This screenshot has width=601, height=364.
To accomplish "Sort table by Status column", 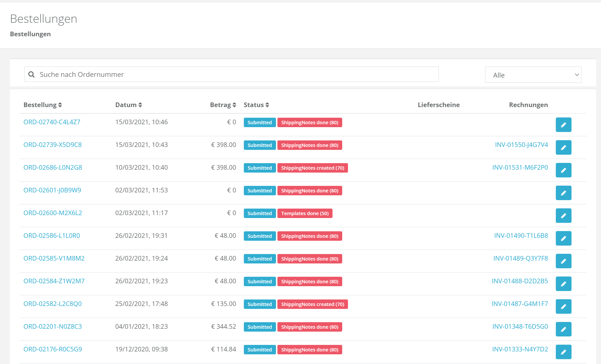I will coord(256,105).
